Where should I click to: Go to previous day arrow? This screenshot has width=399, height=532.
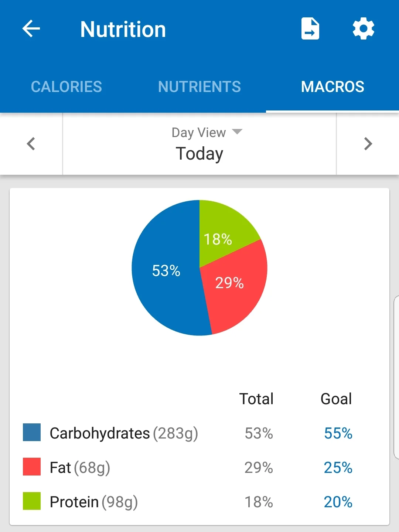point(31,144)
